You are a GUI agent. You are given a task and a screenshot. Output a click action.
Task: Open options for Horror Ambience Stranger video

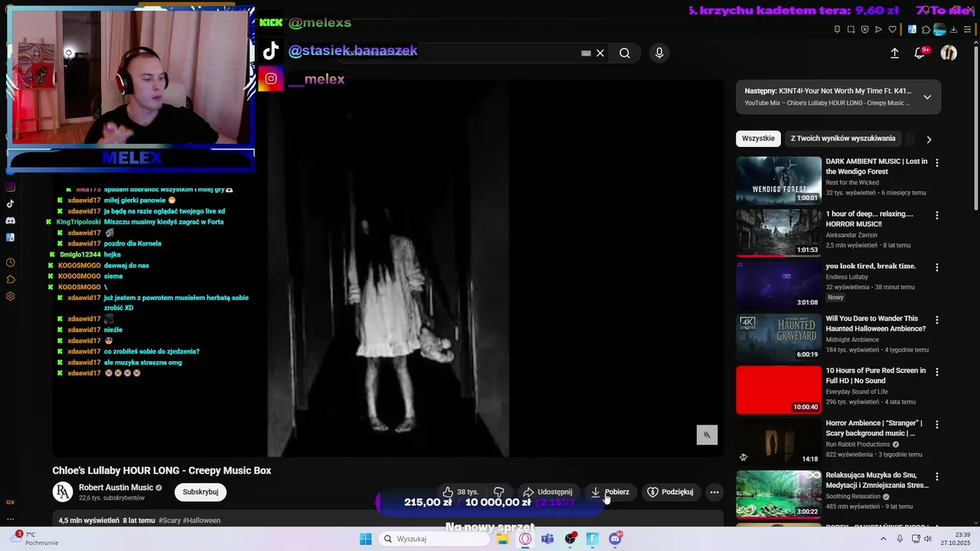936,425
